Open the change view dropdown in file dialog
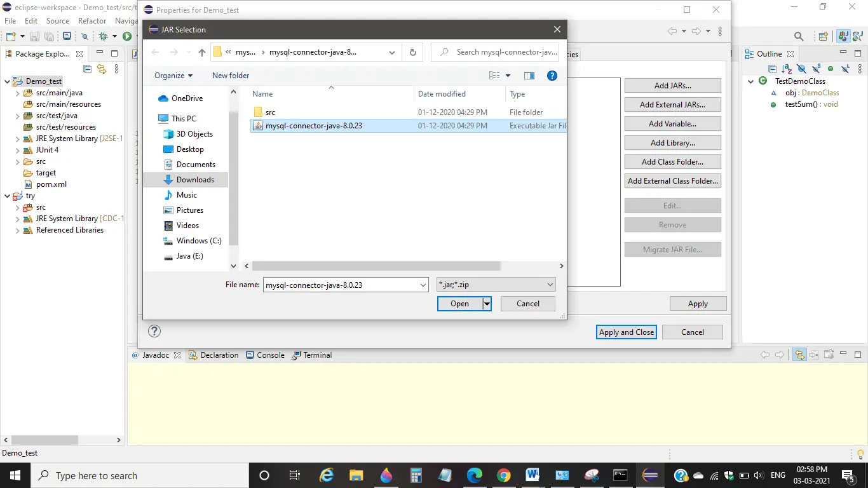Image resolution: width=868 pixels, height=488 pixels. 508,76
